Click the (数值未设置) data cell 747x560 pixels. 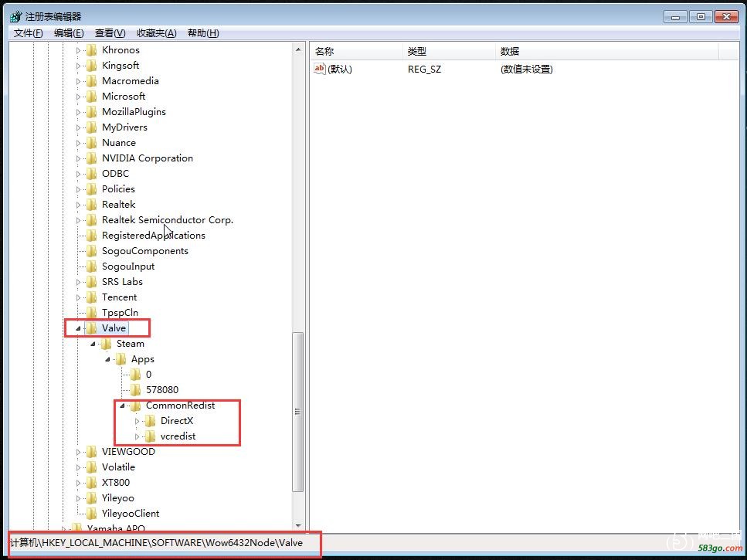[x=526, y=70]
